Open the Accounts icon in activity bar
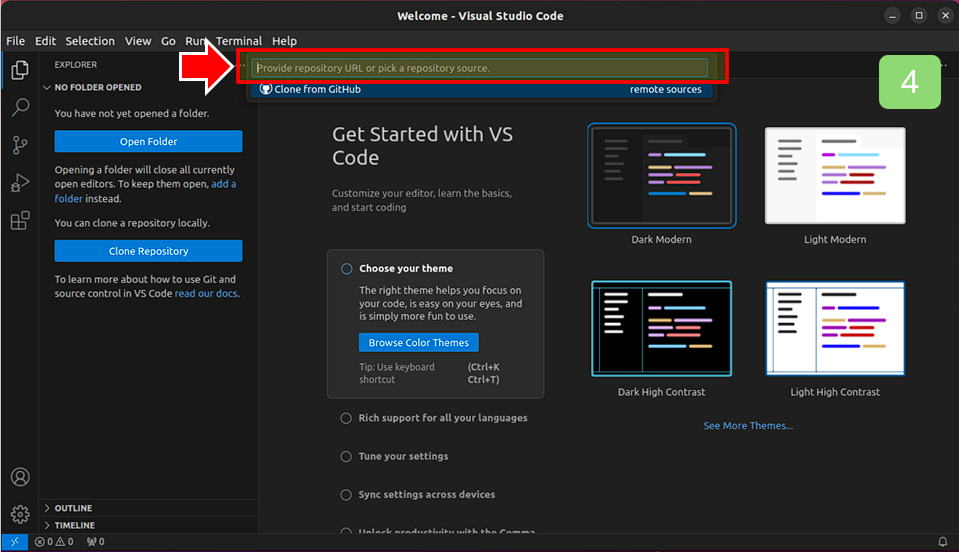The width and height of the screenshot is (959, 552). coord(20,477)
